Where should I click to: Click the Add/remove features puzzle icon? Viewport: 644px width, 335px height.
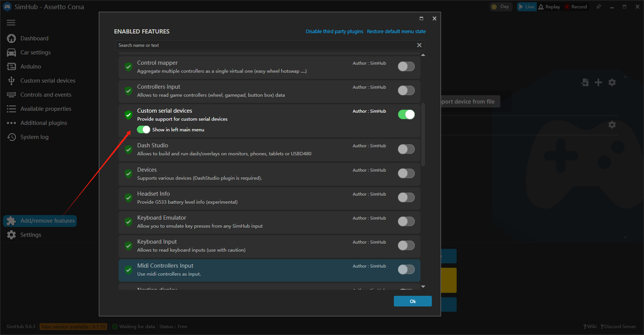(x=11, y=221)
